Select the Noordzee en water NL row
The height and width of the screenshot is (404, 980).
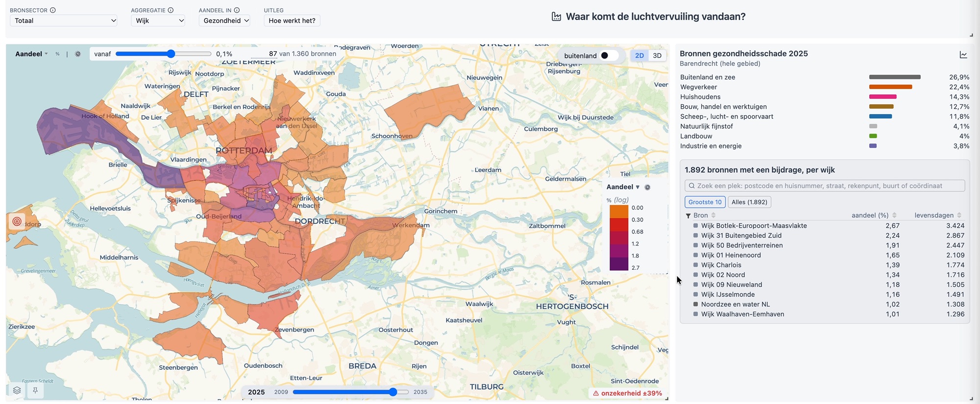tap(829, 304)
